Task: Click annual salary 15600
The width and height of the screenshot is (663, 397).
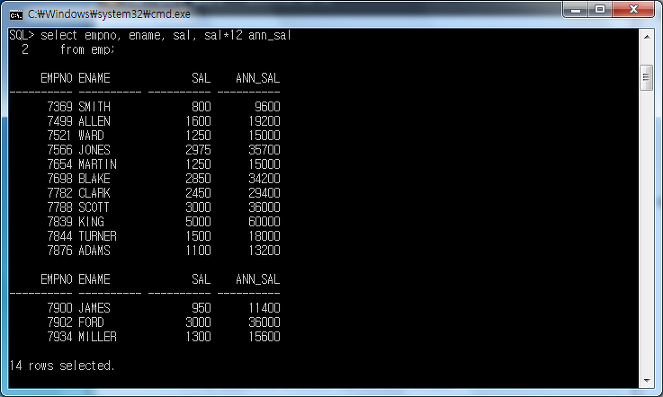Action: [264, 337]
